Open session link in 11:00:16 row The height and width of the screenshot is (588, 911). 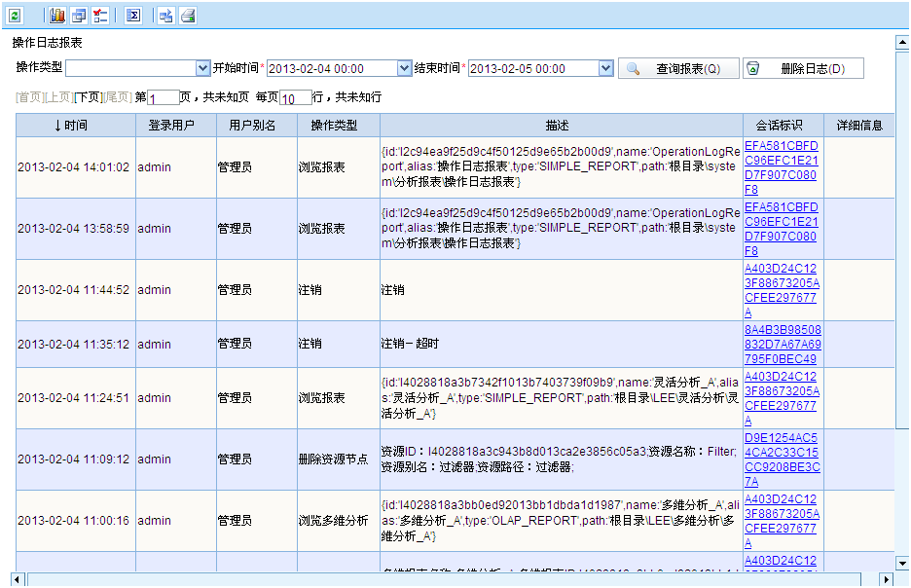[x=782, y=521]
